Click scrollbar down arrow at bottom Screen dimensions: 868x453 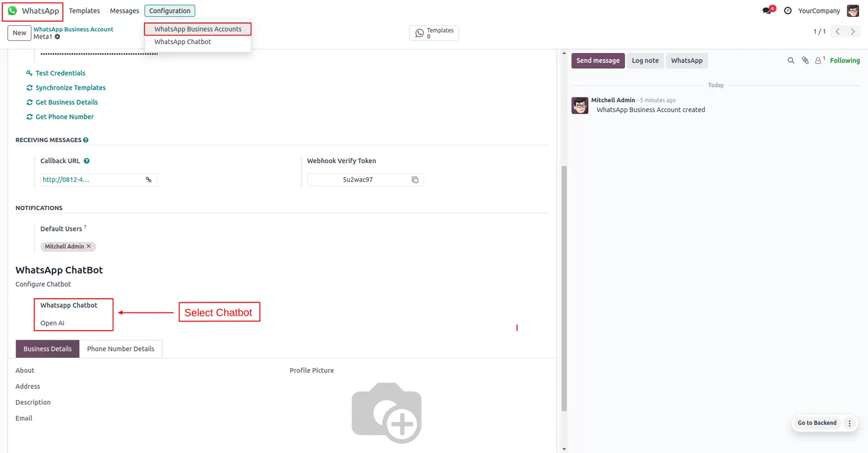pyautogui.click(x=564, y=449)
